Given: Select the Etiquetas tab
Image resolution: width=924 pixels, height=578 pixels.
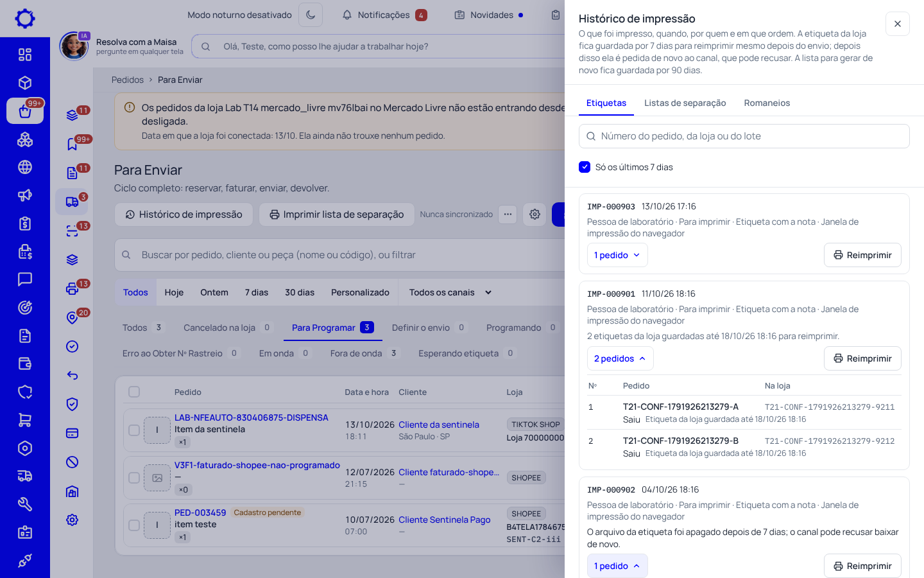Looking at the screenshot, I should click(x=606, y=103).
